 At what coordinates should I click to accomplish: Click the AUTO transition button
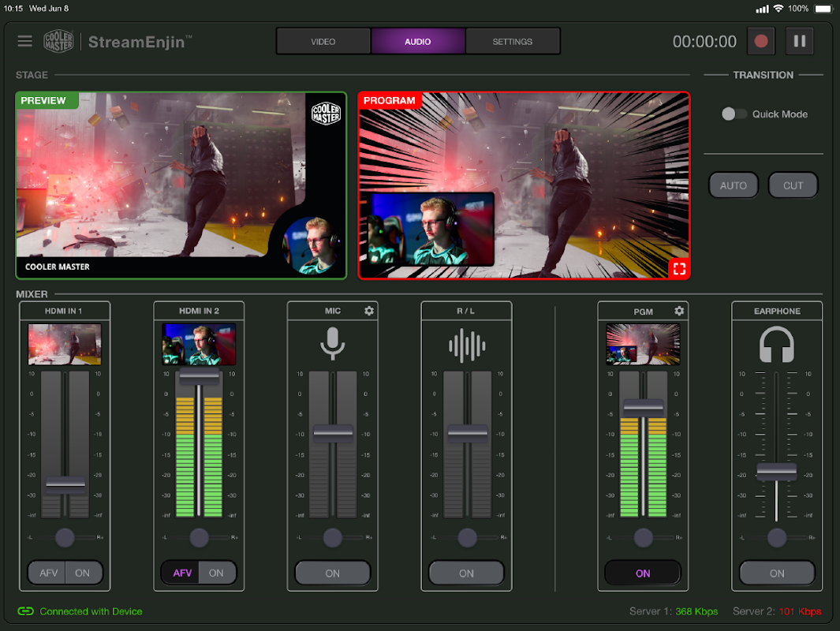734,185
